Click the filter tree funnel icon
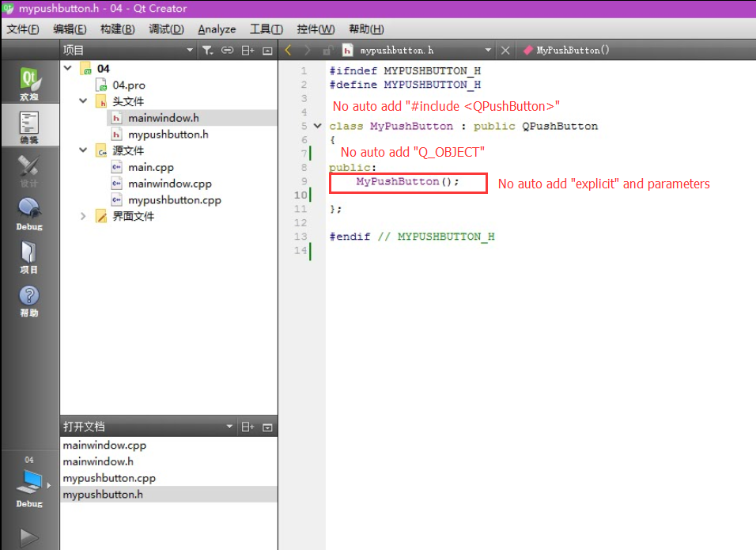756x550 pixels. (x=207, y=50)
